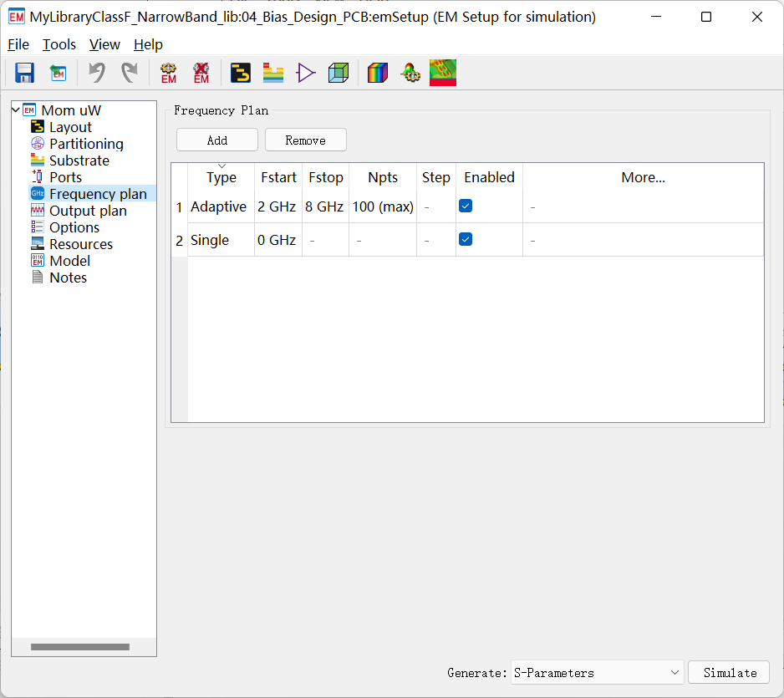This screenshot has width=784, height=698.
Task: Click the Enabled column header
Action: 490,177
